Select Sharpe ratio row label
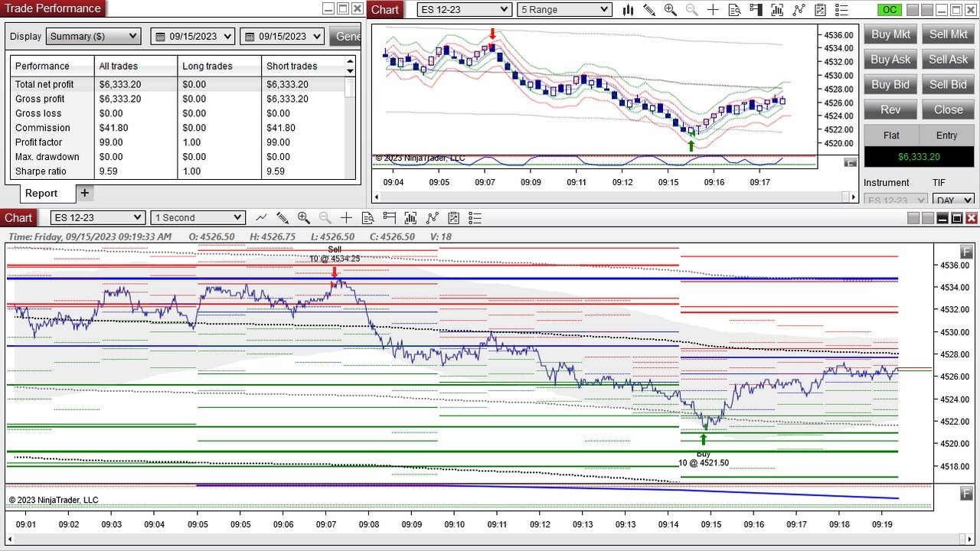 point(41,171)
